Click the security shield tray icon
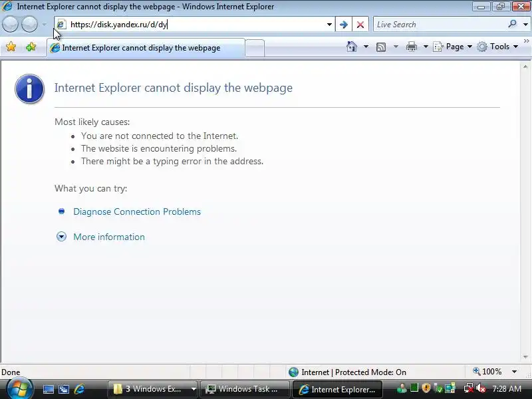 pyautogui.click(x=426, y=388)
